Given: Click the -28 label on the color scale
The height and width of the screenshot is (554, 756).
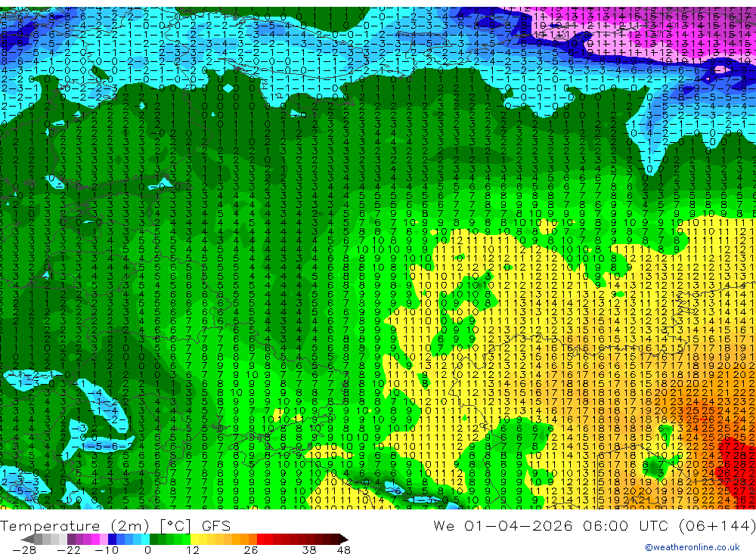Looking at the screenshot, I should pyautogui.click(x=24, y=550).
